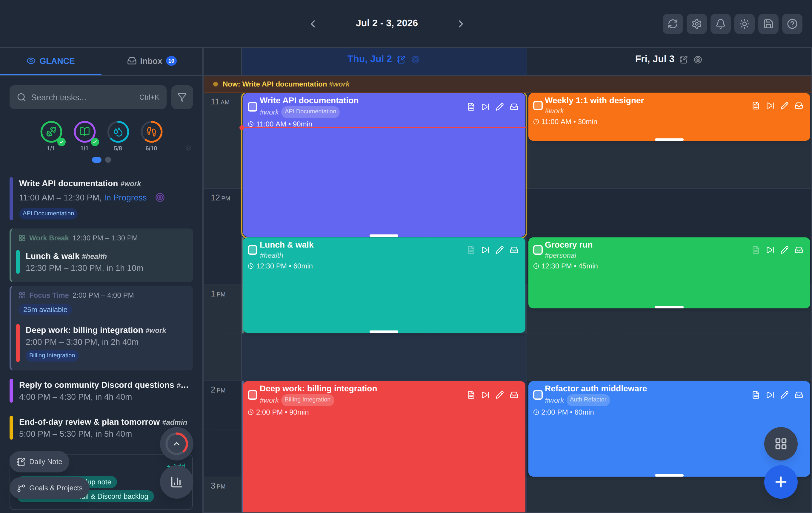Switch to the Glance tab

50,61
